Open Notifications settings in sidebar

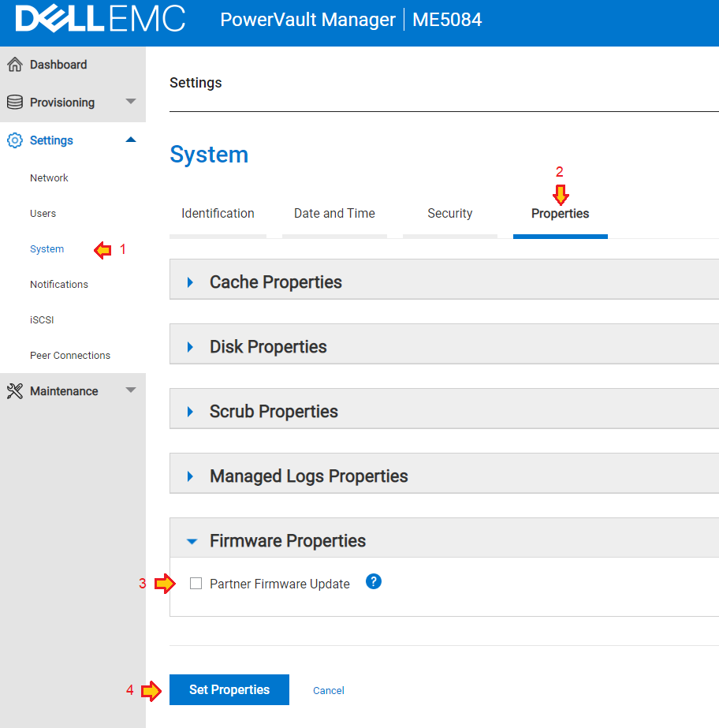59,284
